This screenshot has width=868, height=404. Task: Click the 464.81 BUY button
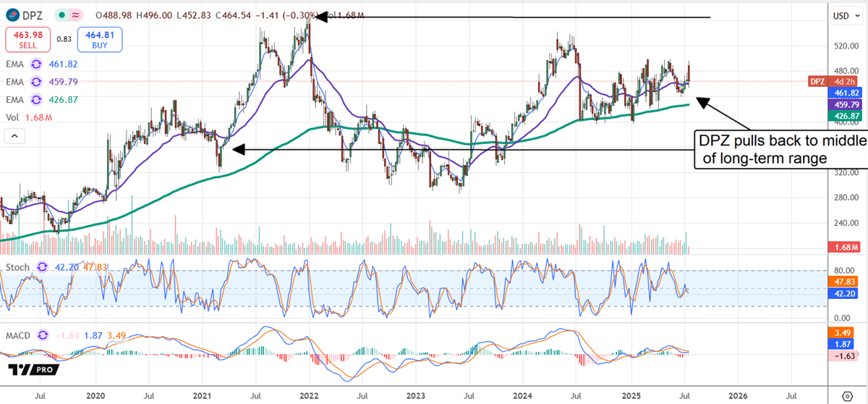[100, 39]
